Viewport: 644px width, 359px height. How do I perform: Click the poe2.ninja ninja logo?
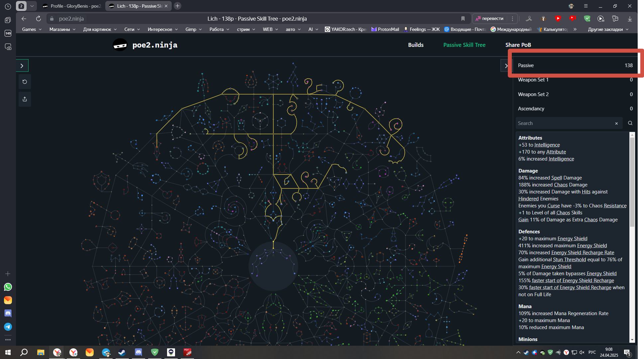[x=120, y=45]
